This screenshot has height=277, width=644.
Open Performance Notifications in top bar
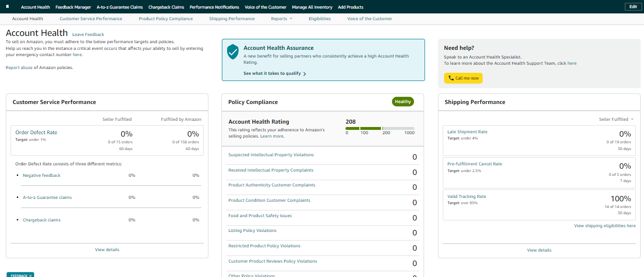click(214, 7)
